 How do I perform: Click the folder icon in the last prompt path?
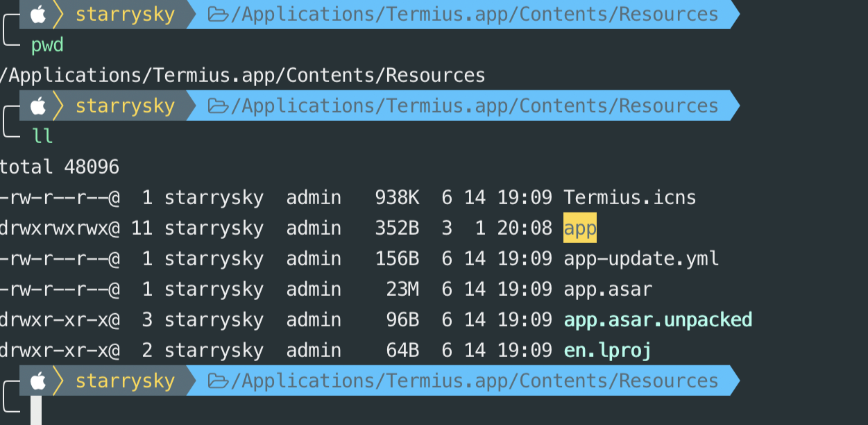coord(218,381)
